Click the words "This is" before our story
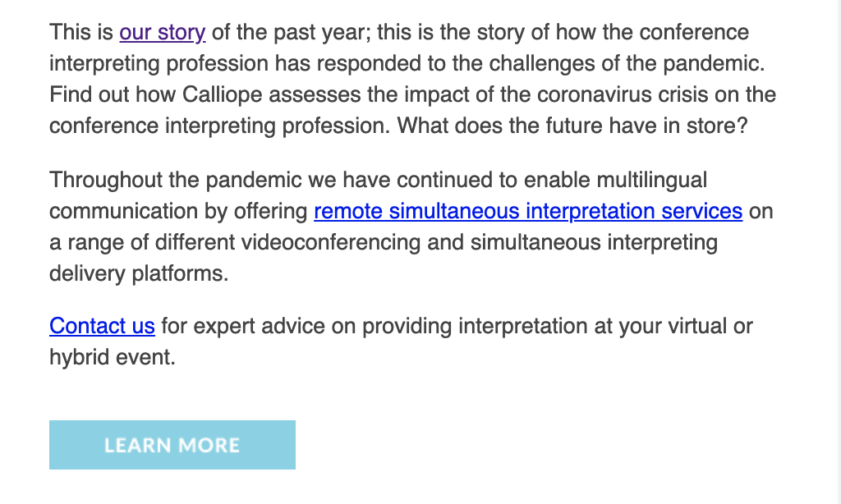841x504 pixels. pyautogui.click(x=80, y=33)
